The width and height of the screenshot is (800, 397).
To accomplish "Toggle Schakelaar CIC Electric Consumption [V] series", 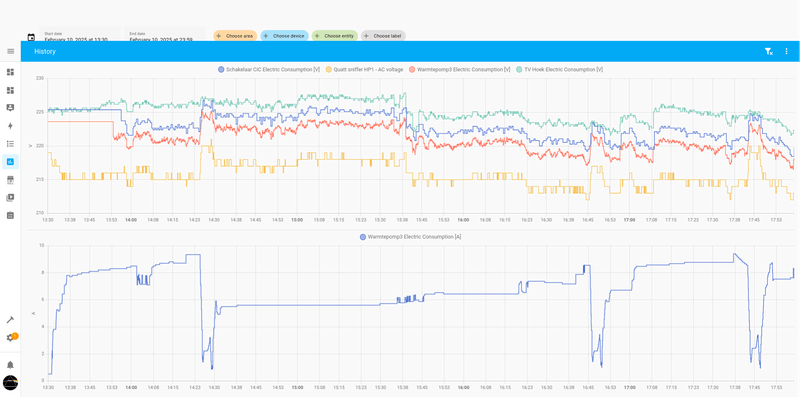I will 269,69.
